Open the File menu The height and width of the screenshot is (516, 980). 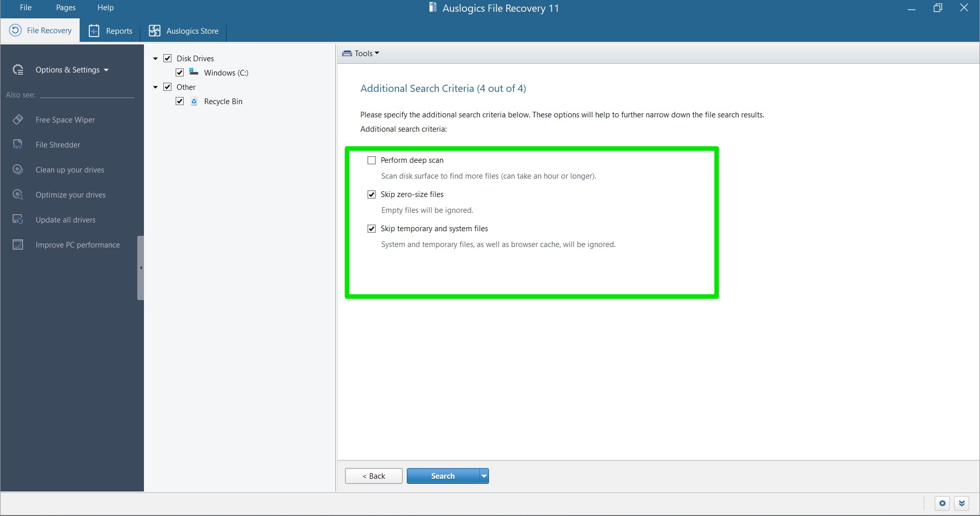26,8
